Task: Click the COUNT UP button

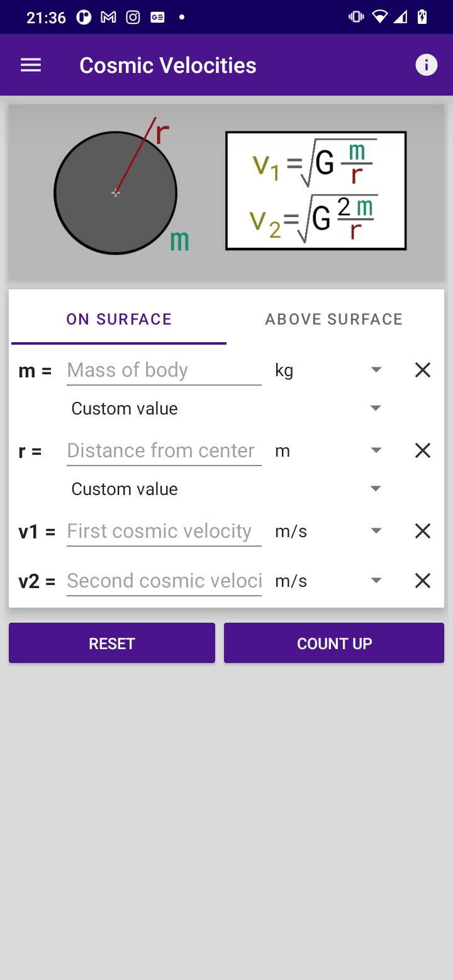Action: coord(334,643)
